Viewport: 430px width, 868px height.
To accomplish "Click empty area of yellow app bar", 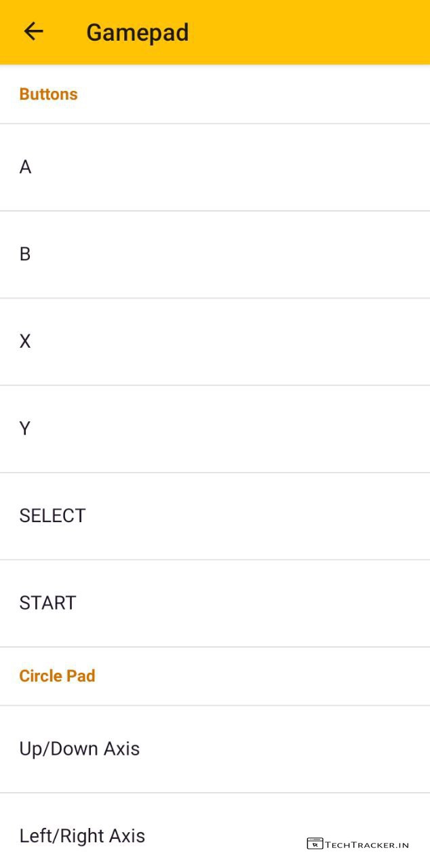I will (305, 33).
